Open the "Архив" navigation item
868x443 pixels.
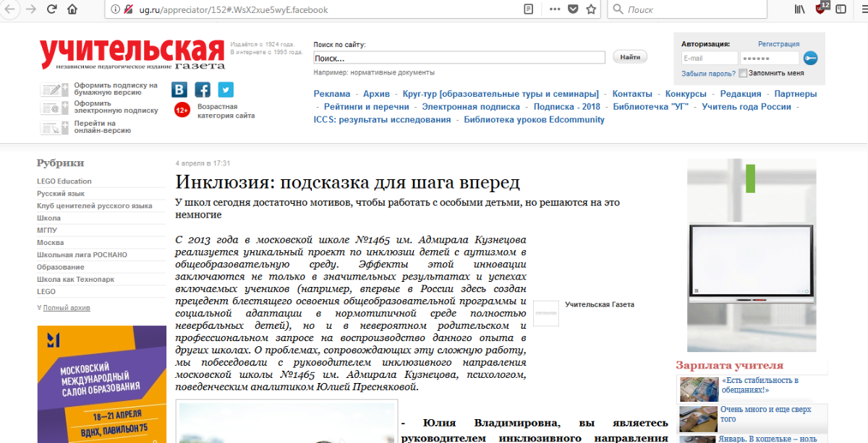coord(376,94)
